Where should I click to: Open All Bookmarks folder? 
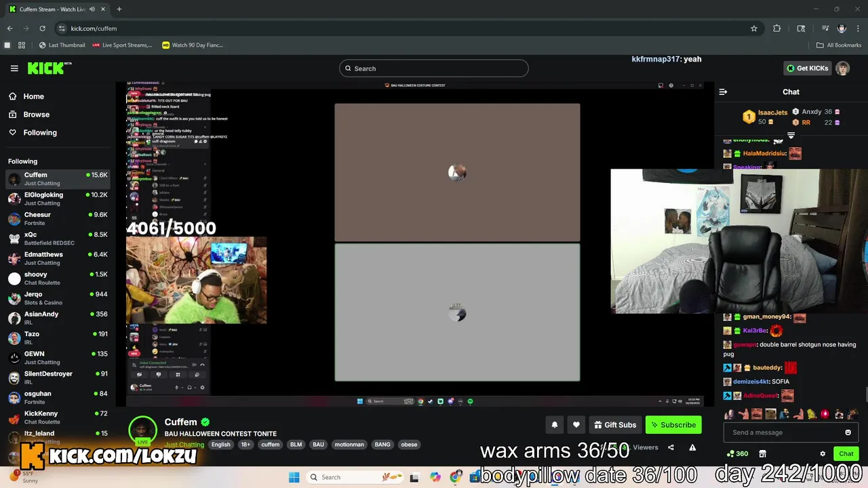coord(839,45)
